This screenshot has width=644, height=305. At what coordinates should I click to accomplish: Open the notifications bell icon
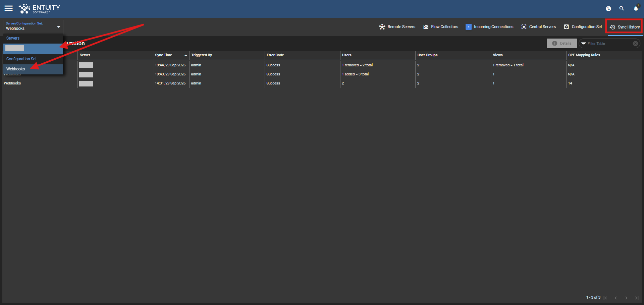[x=636, y=8]
